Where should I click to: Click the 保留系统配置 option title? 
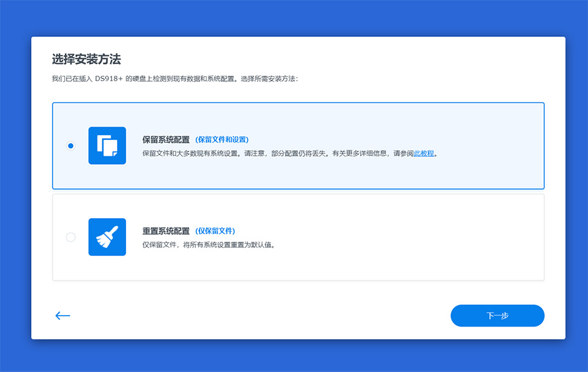[x=165, y=139]
